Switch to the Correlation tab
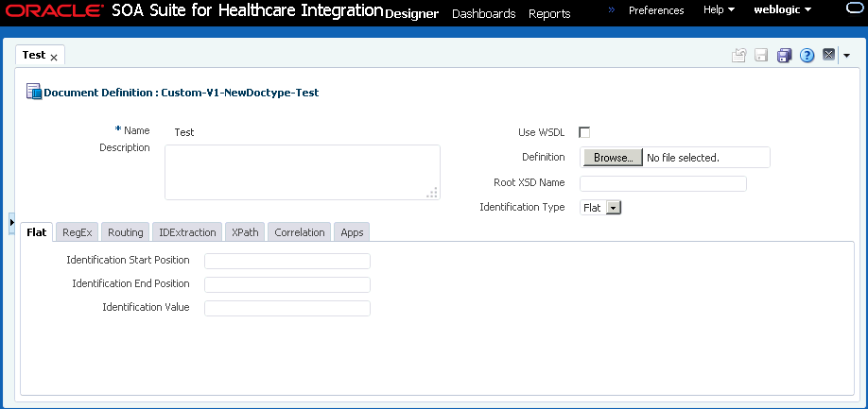The height and width of the screenshot is (409, 868). coord(300,232)
